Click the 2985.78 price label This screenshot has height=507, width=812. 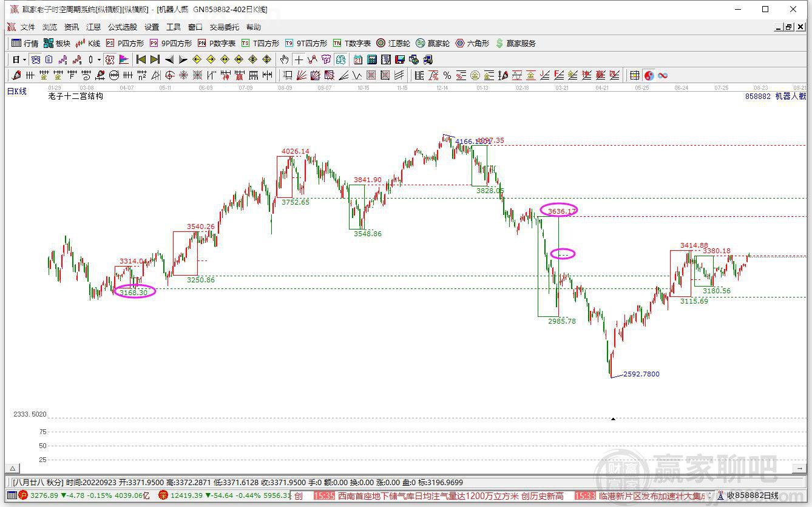[562, 321]
